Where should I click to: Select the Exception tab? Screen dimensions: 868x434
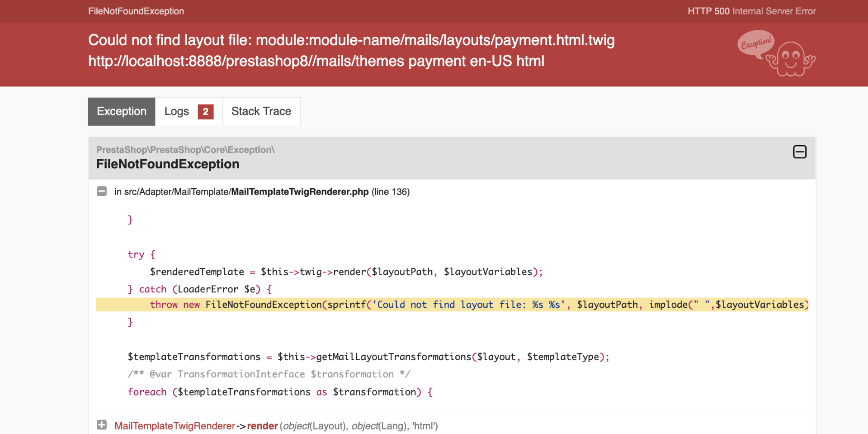pyautogui.click(x=122, y=111)
